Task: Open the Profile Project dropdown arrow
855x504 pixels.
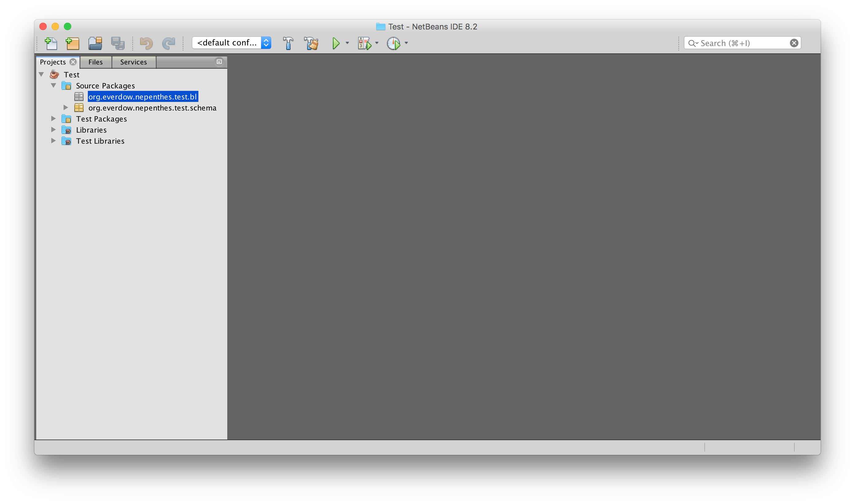Action: (406, 43)
